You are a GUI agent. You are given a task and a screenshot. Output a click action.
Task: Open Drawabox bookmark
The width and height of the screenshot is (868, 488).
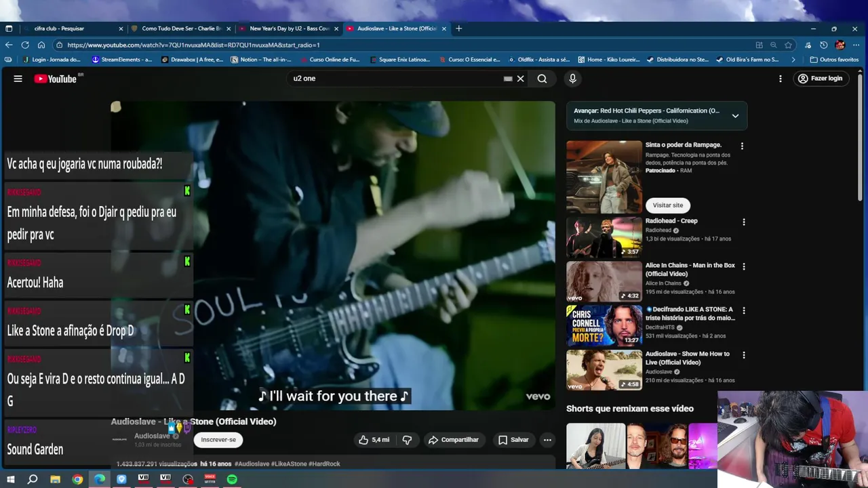(x=192, y=60)
